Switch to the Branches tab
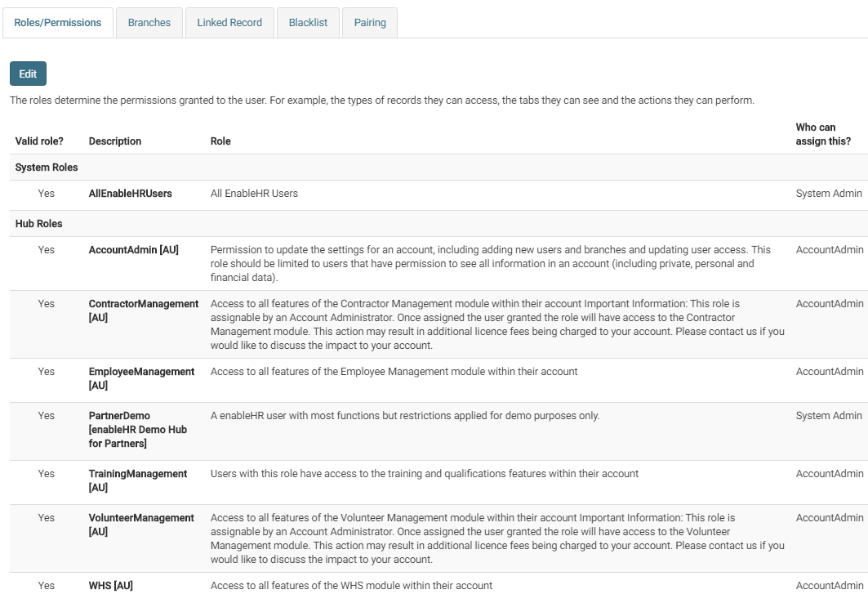868x603 pixels. (149, 23)
